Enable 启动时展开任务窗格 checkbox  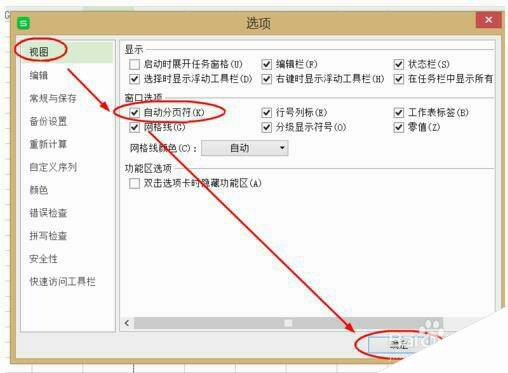pos(134,64)
